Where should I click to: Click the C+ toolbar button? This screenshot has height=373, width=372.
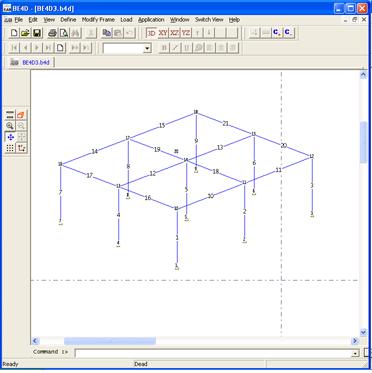point(277,33)
